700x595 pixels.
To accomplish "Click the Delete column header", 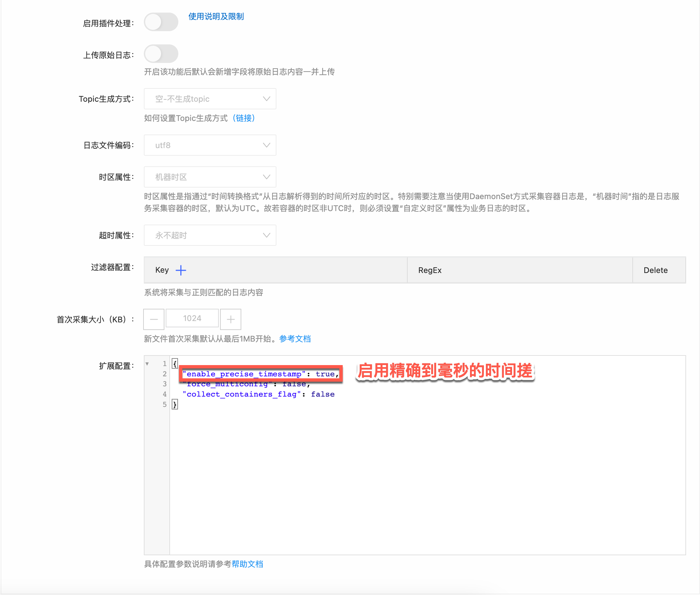I will 656,270.
